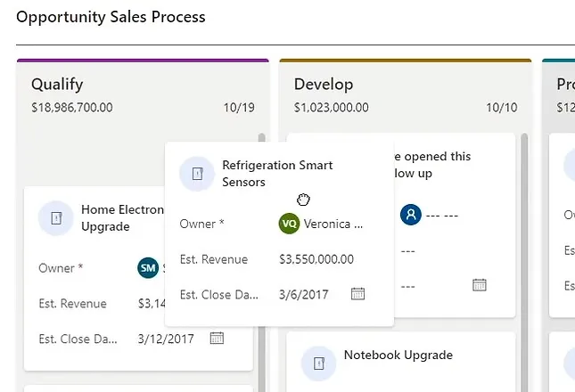
Task: Click Owner label on Home Electronics card
Action: pos(61,268)
